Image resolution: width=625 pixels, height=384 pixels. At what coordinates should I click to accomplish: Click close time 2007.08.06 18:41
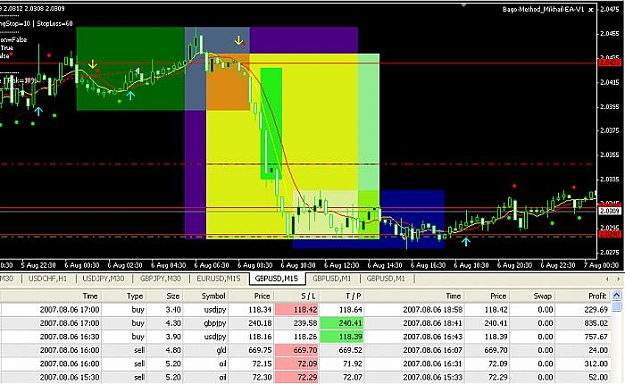click(x=433, y=323)
